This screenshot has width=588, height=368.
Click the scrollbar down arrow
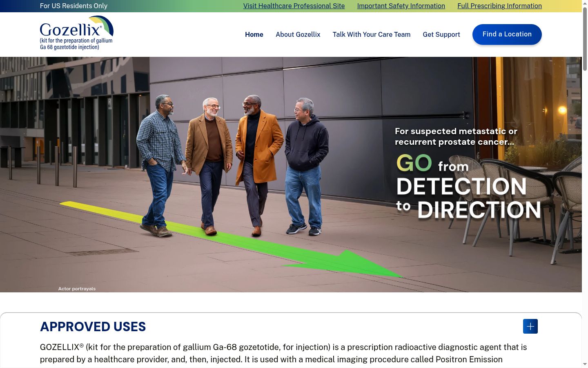[585, 364]
